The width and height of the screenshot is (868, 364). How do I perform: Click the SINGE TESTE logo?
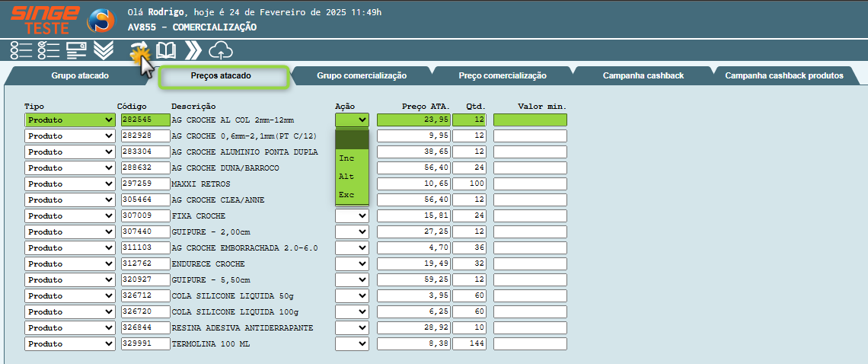point(45,19)
